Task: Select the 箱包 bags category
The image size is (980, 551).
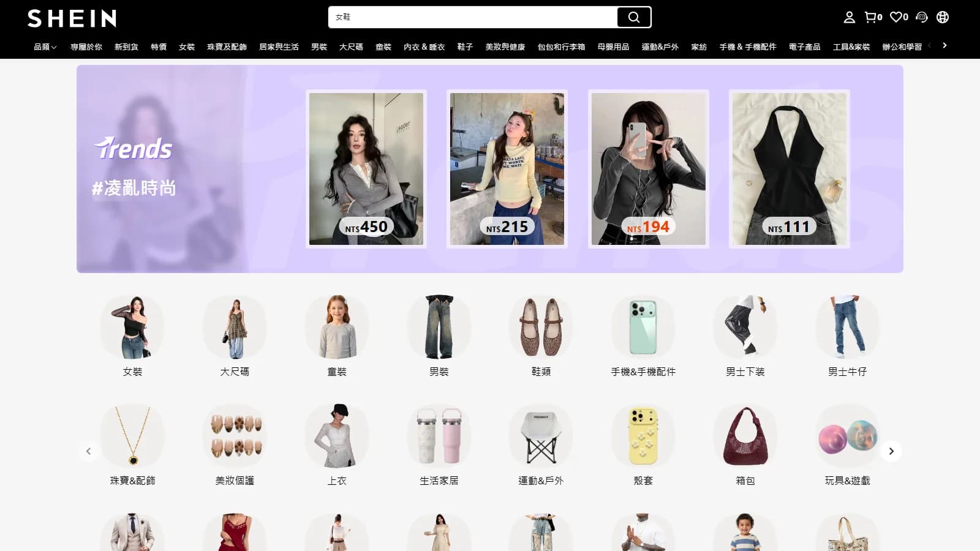Action: pyautogui.click(x=745, y=444)
